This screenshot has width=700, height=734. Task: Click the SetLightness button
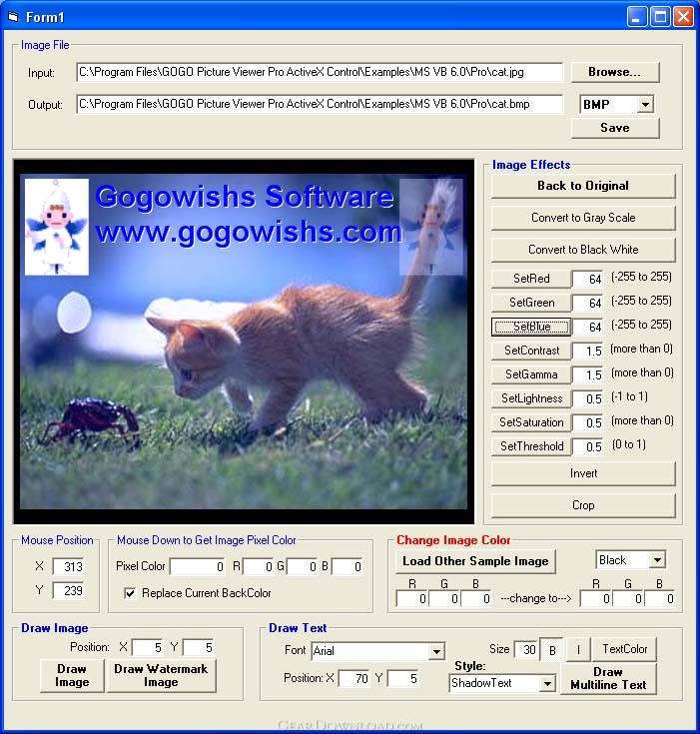click(531, 398)
